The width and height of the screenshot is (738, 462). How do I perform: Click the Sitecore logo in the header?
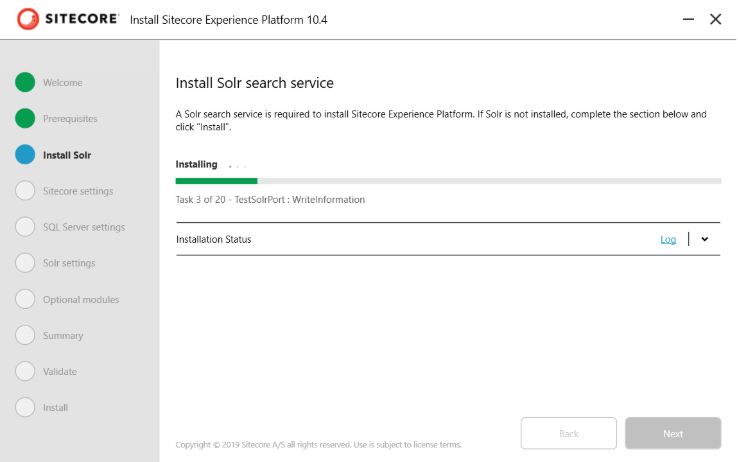click(x=68, y=19)
